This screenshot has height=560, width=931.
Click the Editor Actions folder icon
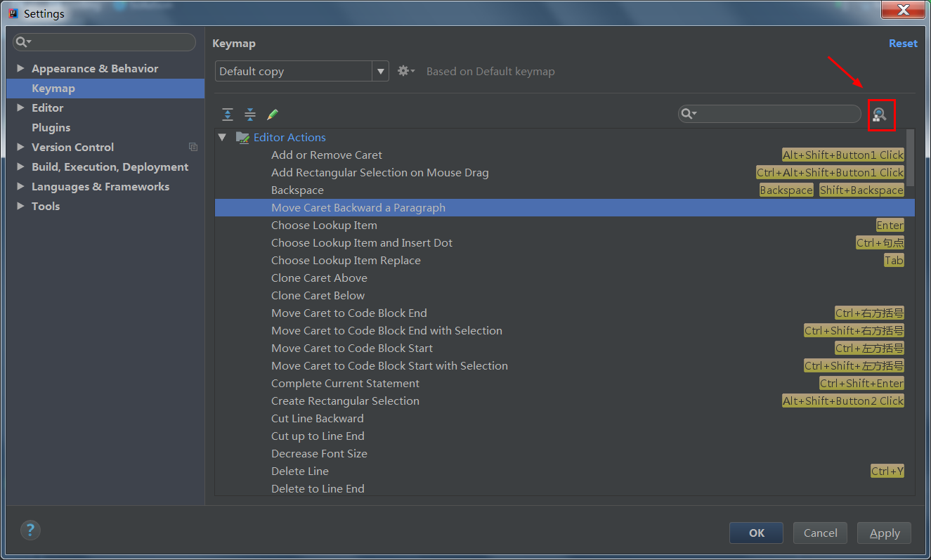point(242,138)
